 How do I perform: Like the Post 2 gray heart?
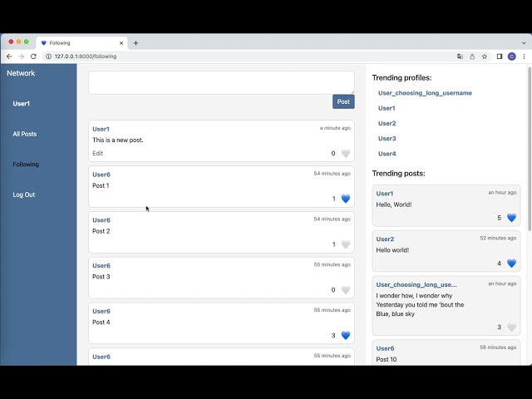[346, 244]
